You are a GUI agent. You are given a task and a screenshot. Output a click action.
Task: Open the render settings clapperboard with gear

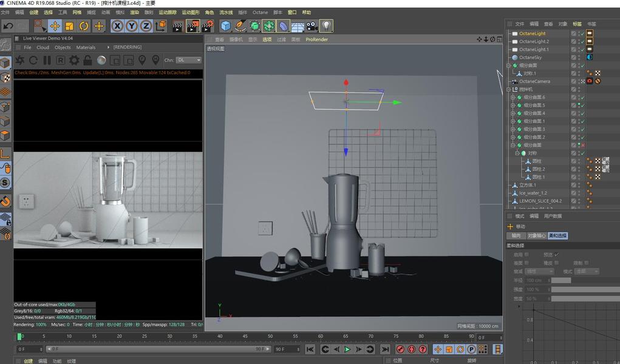coord(208,26)
